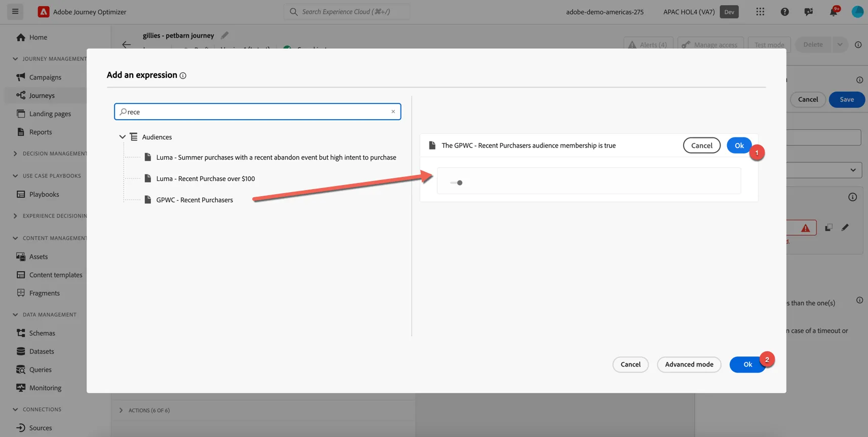Click the pencil edit icon in right panel
The image size is (868, 437).
point(845,228)
